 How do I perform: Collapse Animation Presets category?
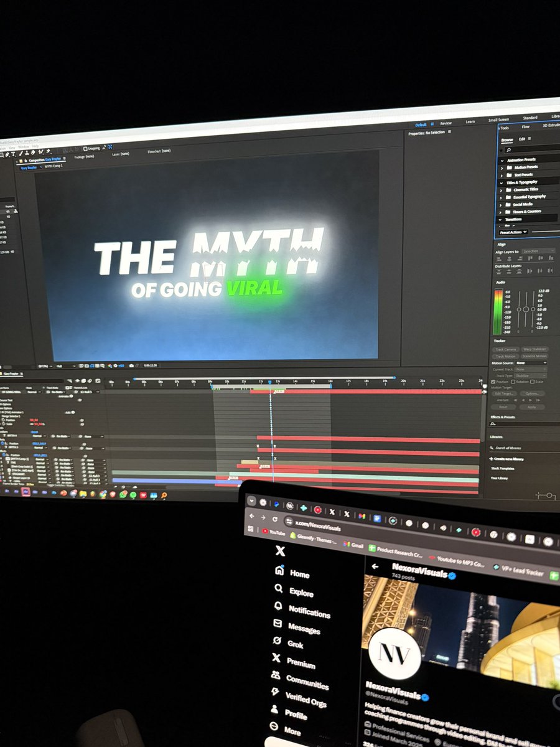(x=502, y=159)
